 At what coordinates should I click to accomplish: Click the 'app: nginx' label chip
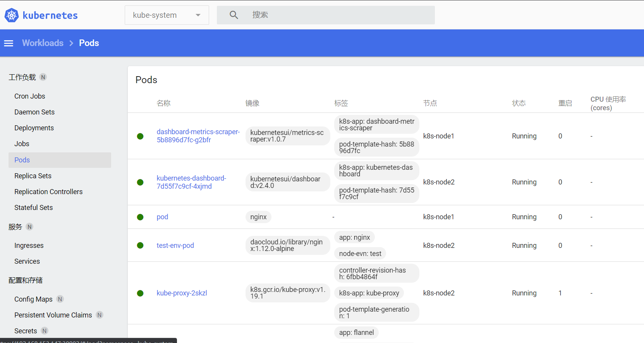[x=354, y=237]
